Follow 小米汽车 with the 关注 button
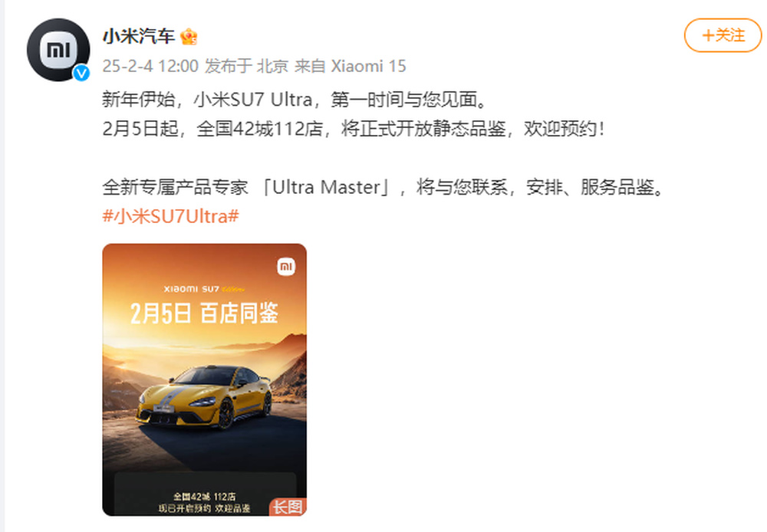Viewport: 767px width, 532px height. [x=723, y=35]
